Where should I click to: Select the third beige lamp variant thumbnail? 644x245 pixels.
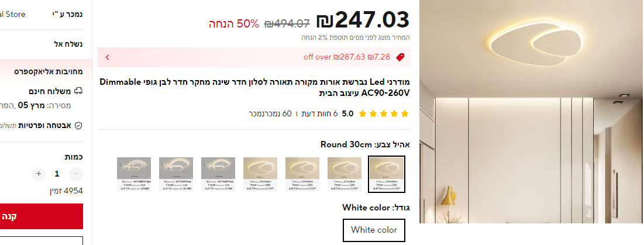pos(302,174)
